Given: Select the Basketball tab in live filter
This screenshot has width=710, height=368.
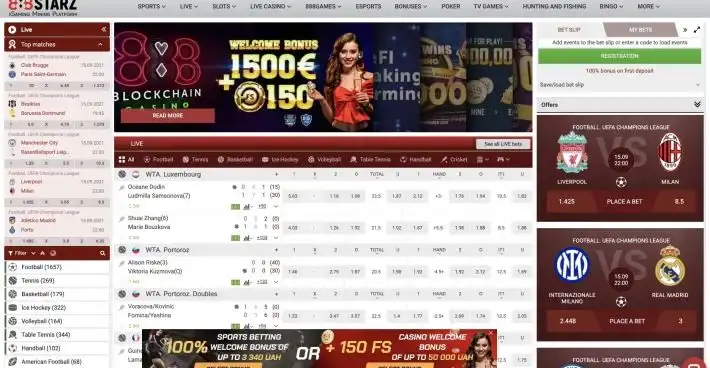Looking at the screenshot, I should pos(235,159).
